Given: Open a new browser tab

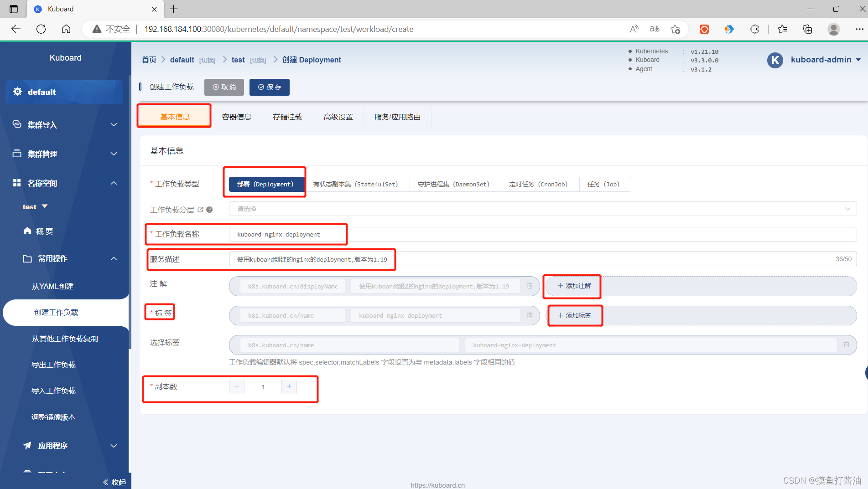Looking at the screenshot, I should coord(174,9).
